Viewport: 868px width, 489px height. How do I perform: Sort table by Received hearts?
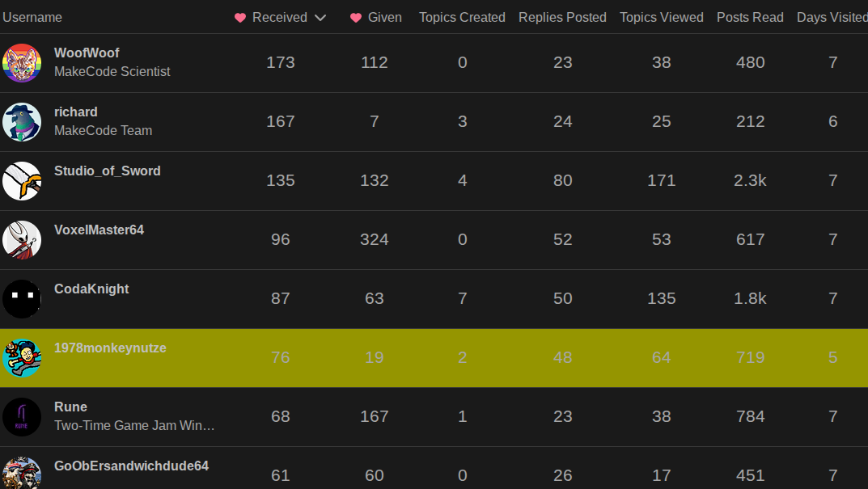[280, 18]
